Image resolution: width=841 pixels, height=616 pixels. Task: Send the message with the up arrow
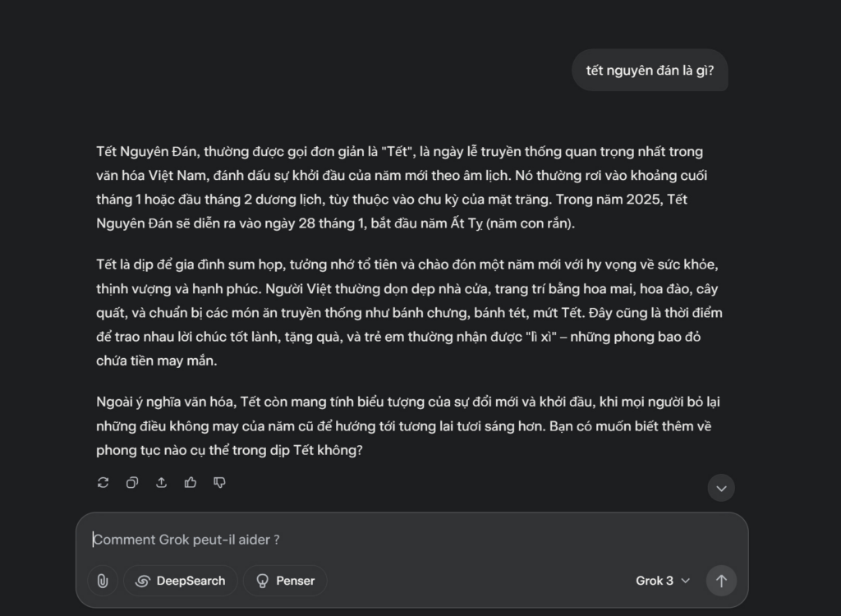tap(721, 581)
